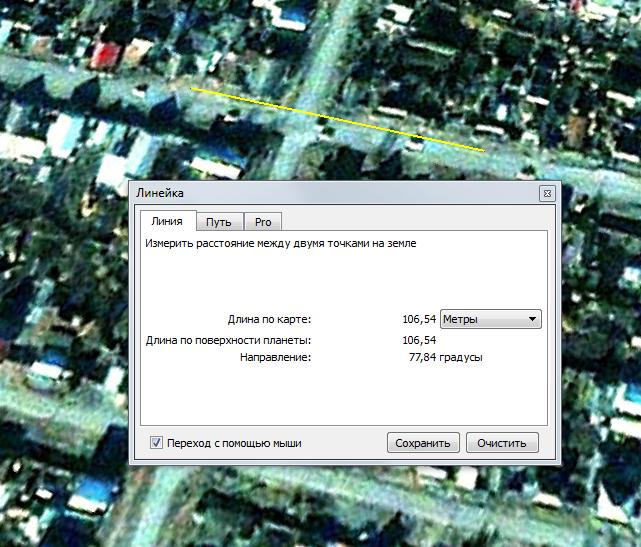Open the Путь tab
Screen dimensions: 641x547
tap(219, 221)
